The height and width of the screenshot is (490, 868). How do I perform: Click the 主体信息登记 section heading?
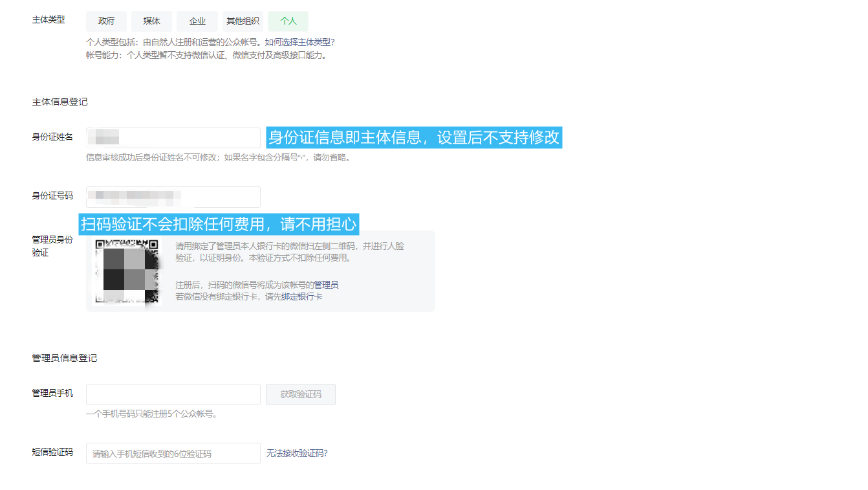pos(60,102)
